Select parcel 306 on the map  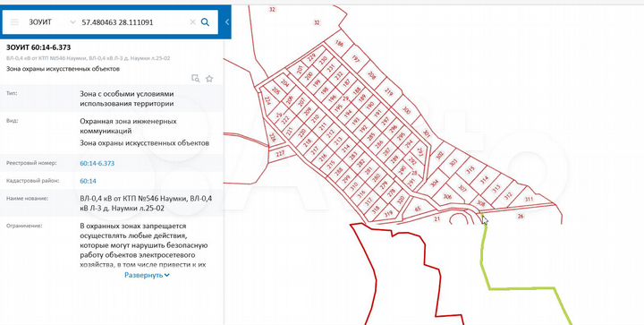coord(447,197)
